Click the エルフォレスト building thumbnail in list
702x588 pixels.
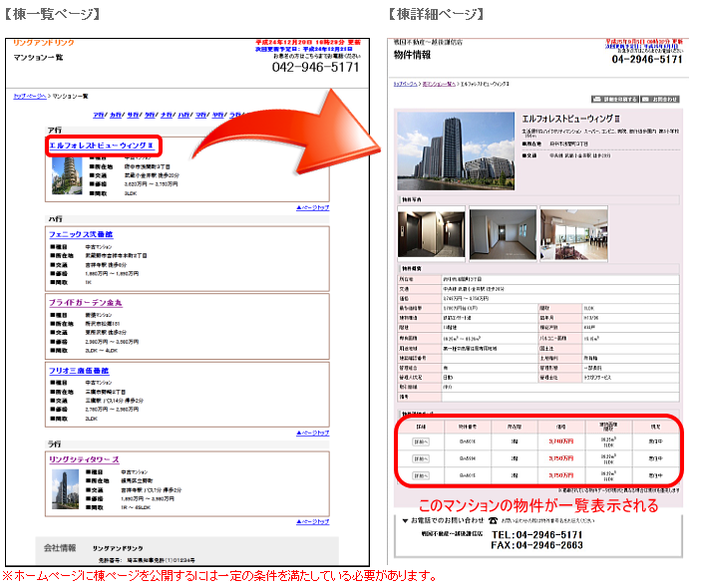67,175
